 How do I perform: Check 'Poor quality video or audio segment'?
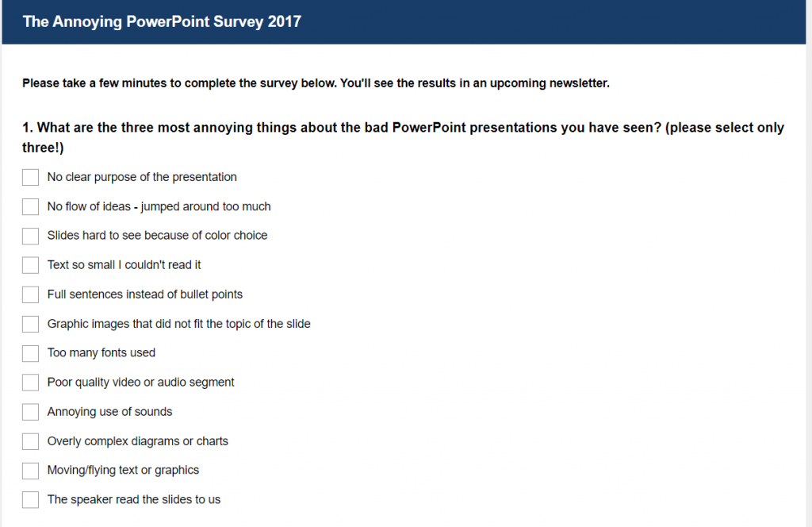pyautogui.click(x=29, y=383)
